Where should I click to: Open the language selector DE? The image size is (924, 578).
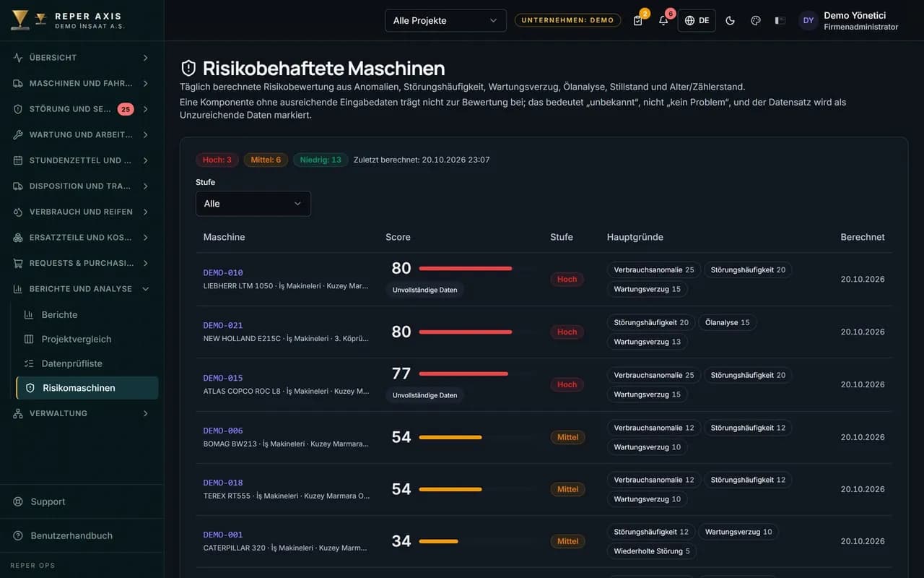(697, 20)
